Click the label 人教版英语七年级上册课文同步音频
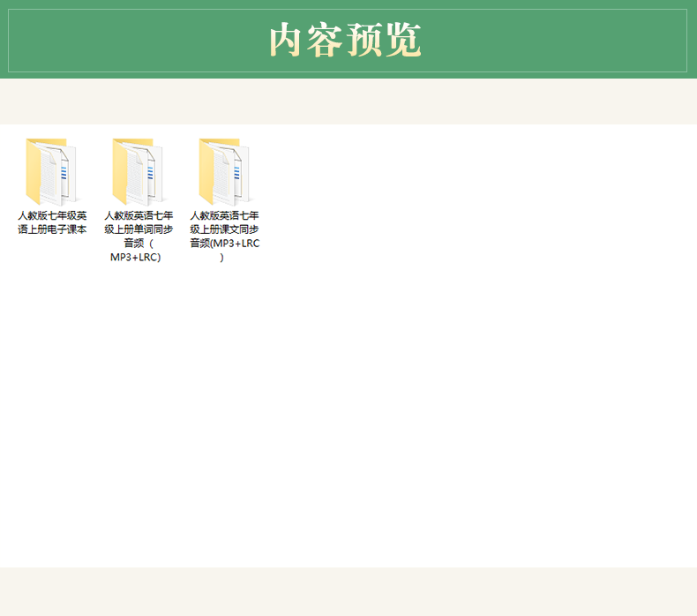Image resolution: width=697 pixels, height=616 pixels. [x=224, y=237]
